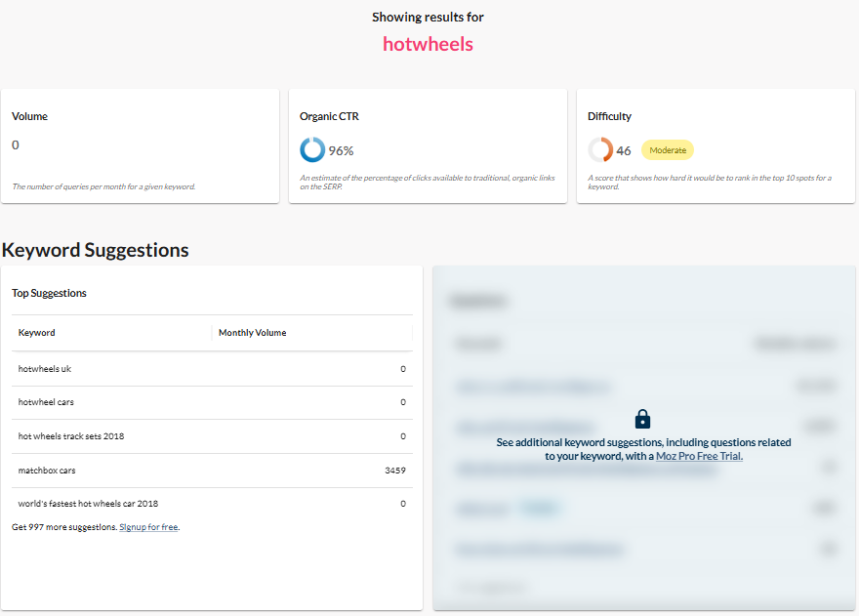859x616 pixels.
Task: Select the 'matchbox cars' keyword row
Action: (x=212, y=471)
